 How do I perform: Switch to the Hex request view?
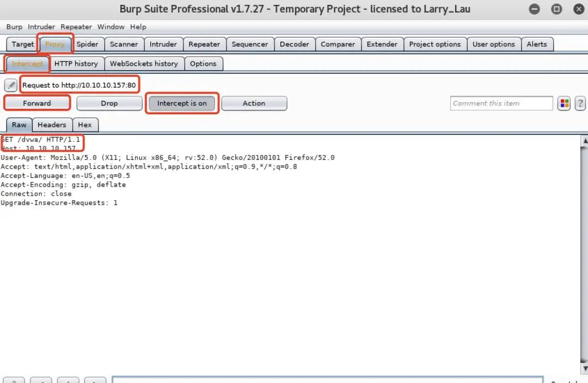[x=85, y=125]
